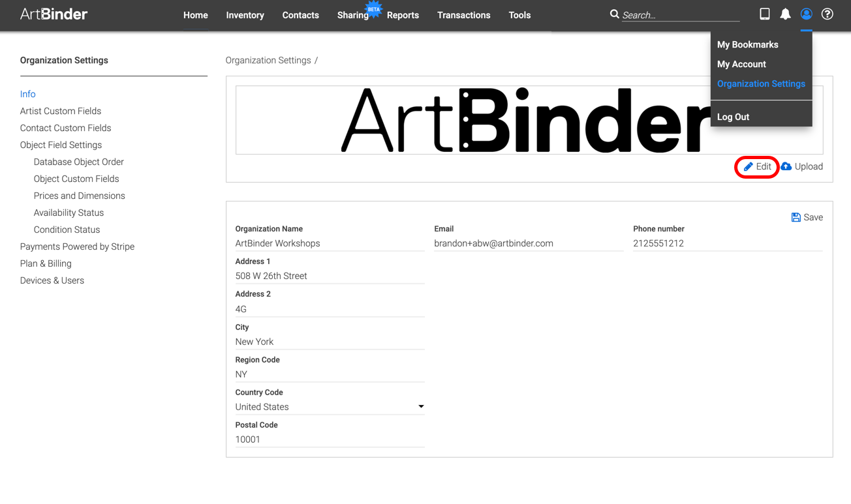This screenshot has width=851, height=504.
Task: Click the Address 1 field
Action: 330,276
